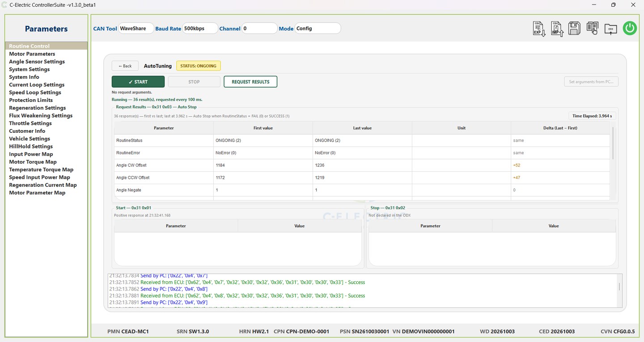
Task: Click the Angle Negate row label
Action: (x=129, y=190)
